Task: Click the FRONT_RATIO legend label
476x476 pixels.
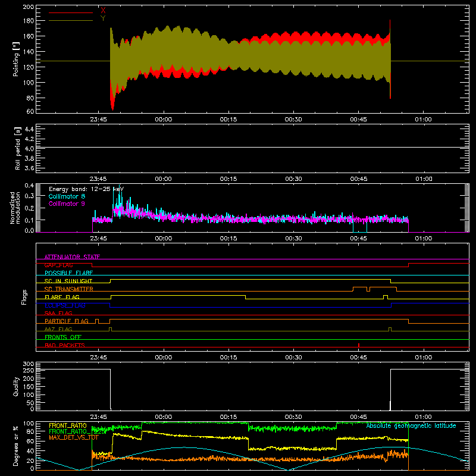Action: pos(68,425)
